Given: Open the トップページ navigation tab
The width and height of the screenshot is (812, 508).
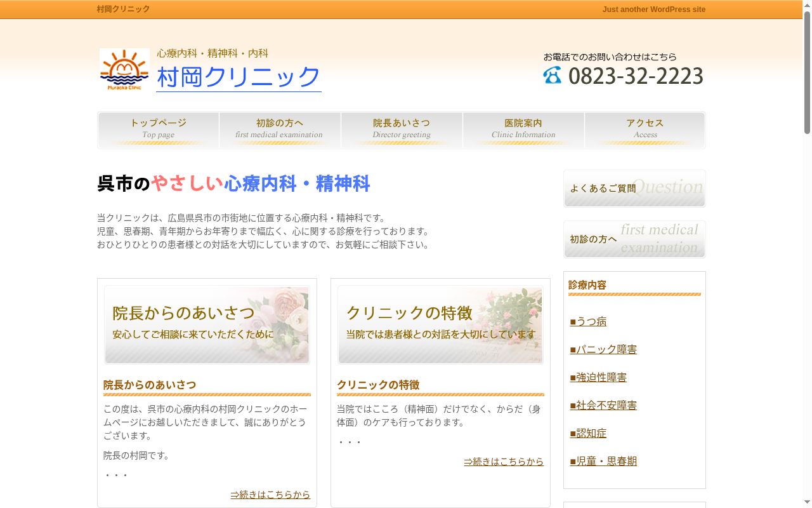Looking at the screenshot, I should (x=159, y=130).
